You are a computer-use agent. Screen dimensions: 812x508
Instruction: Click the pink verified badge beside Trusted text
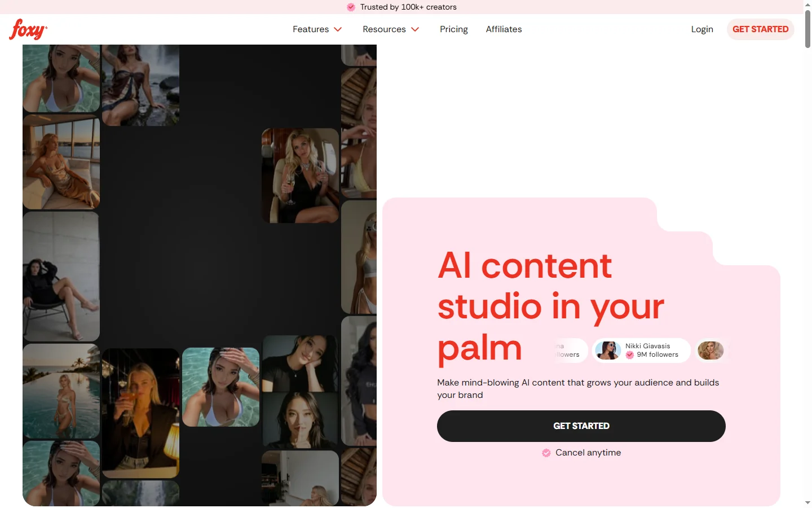(351, 7)
